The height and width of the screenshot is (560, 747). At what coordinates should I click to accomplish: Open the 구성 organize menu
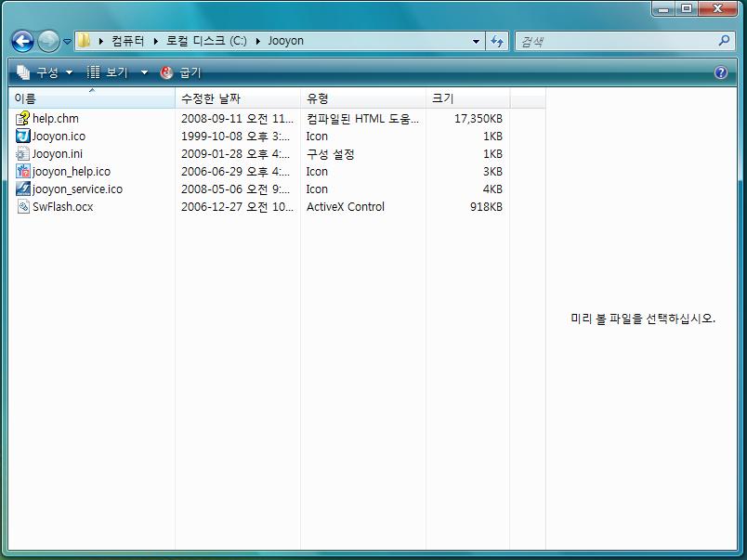click(45, 72)
